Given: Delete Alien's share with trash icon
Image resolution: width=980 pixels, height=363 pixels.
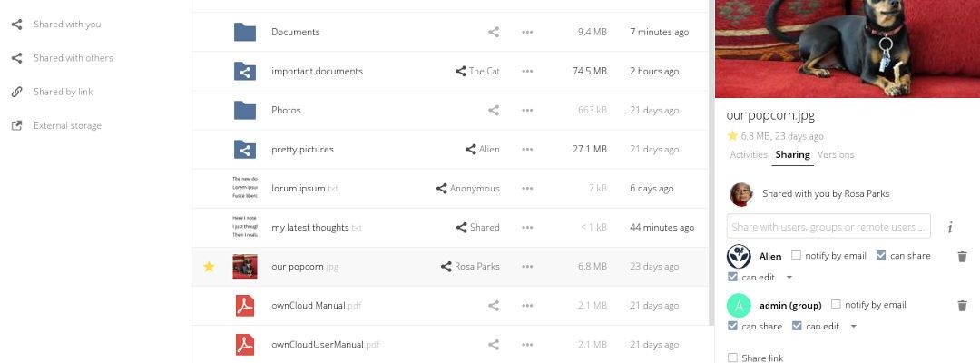Looking at the screenshot, I should 962,257.
